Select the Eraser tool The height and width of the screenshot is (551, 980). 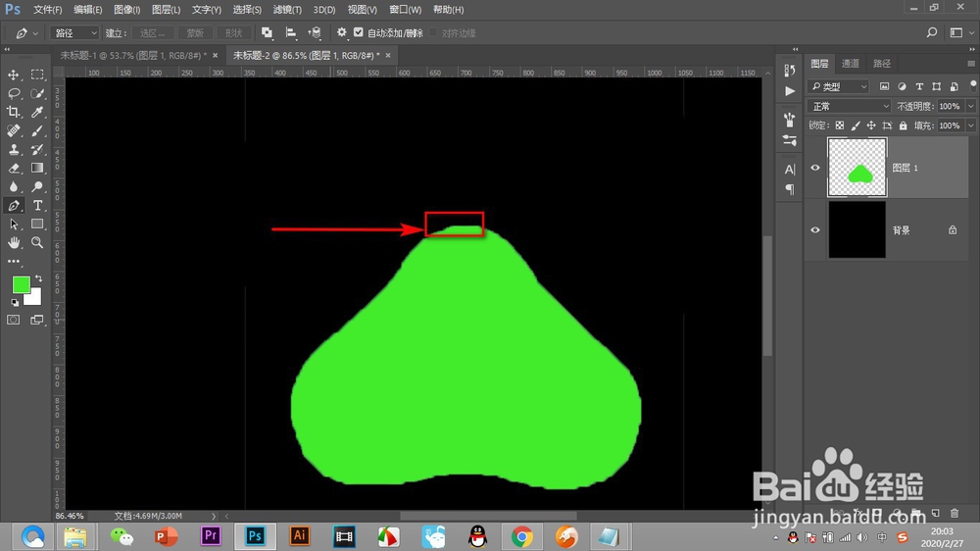pyautogui.click(x=13, y=169)
